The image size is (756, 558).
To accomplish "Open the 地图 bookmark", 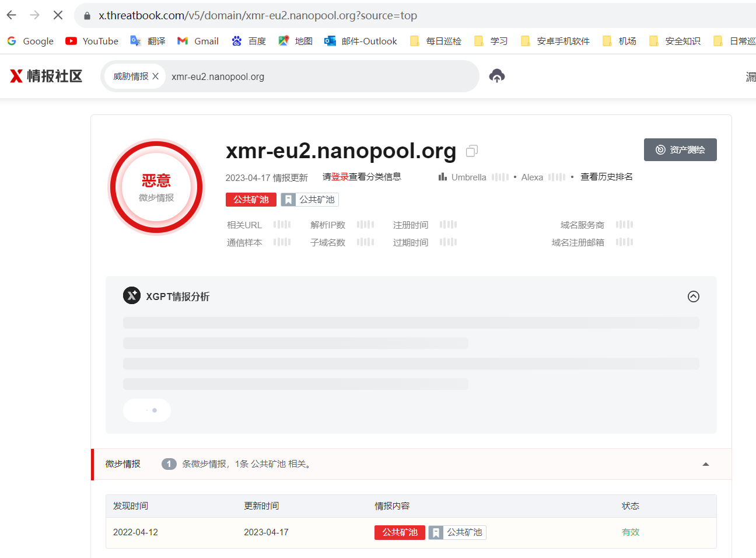I will 295,41.
